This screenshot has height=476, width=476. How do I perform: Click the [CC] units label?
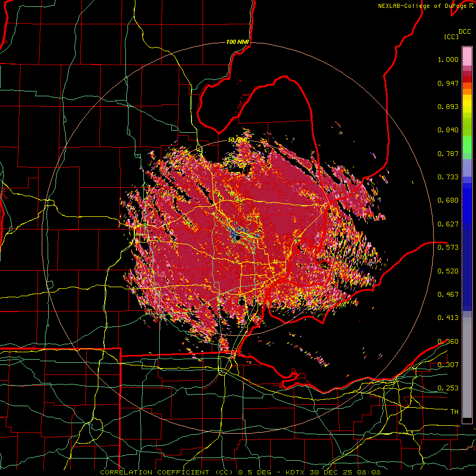tap(452, 36)
